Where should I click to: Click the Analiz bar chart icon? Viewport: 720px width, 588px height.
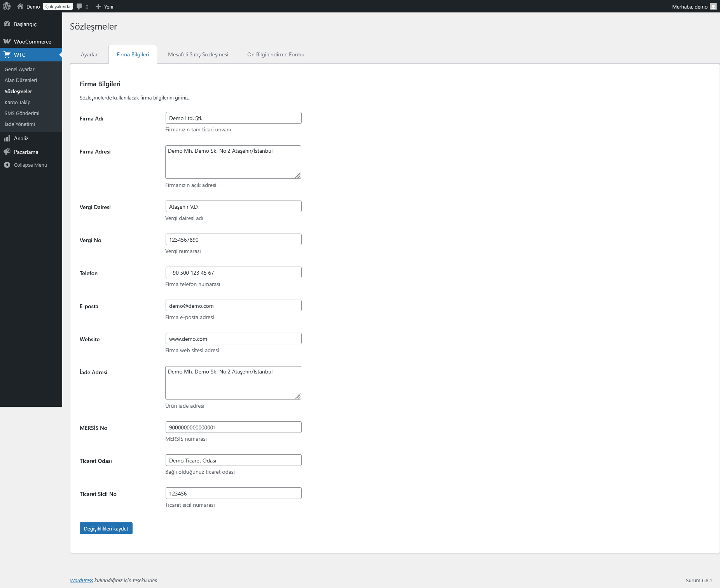click(x=7, y=138)
